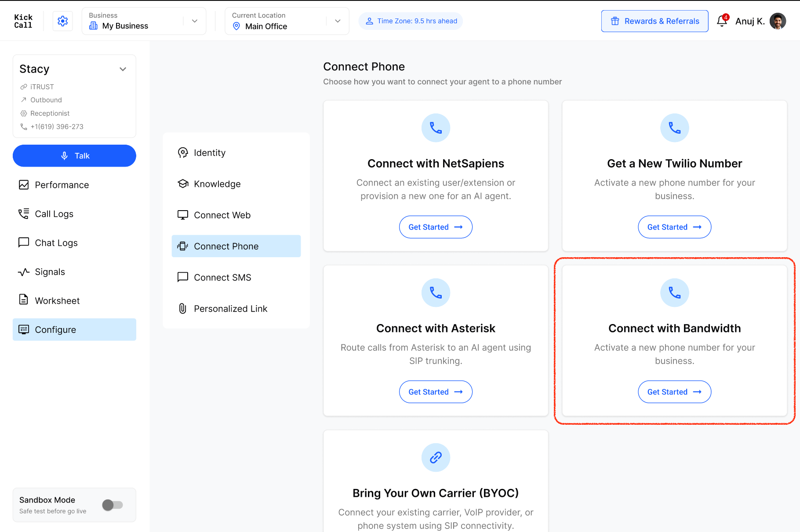Click the Get a New Twilio Number title

[674, 164]
